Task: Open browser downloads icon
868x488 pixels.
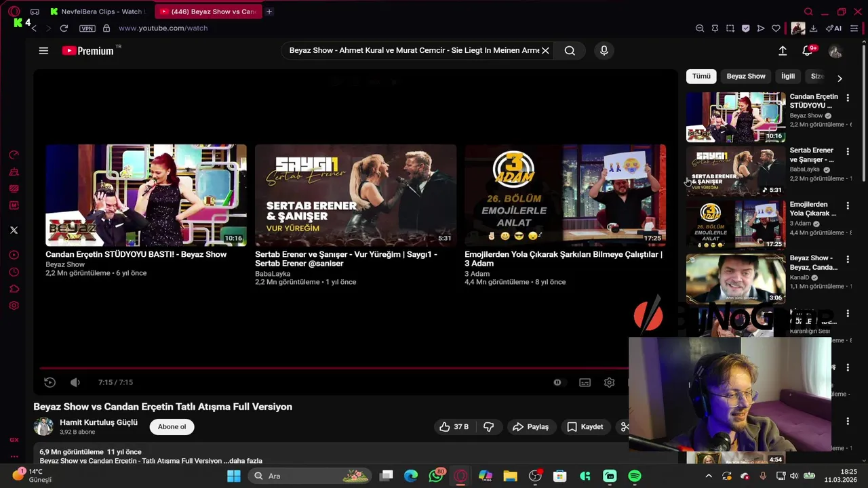Action: [813, 28]
